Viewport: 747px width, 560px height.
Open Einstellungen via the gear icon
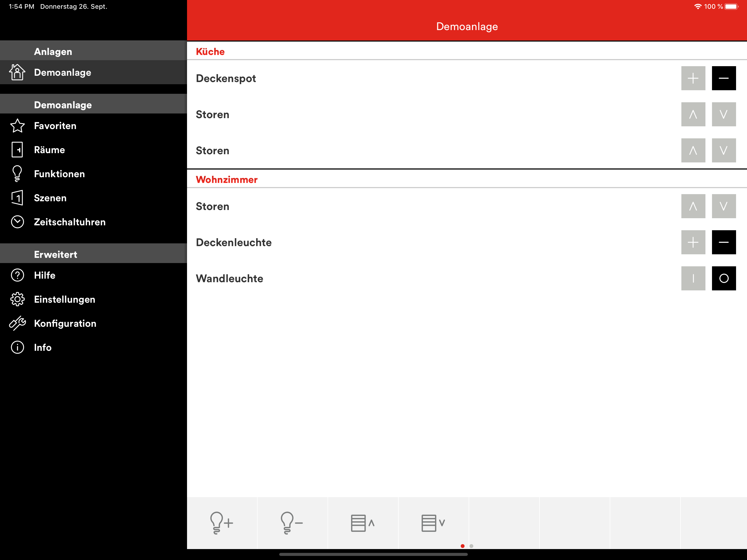(17, 299)
